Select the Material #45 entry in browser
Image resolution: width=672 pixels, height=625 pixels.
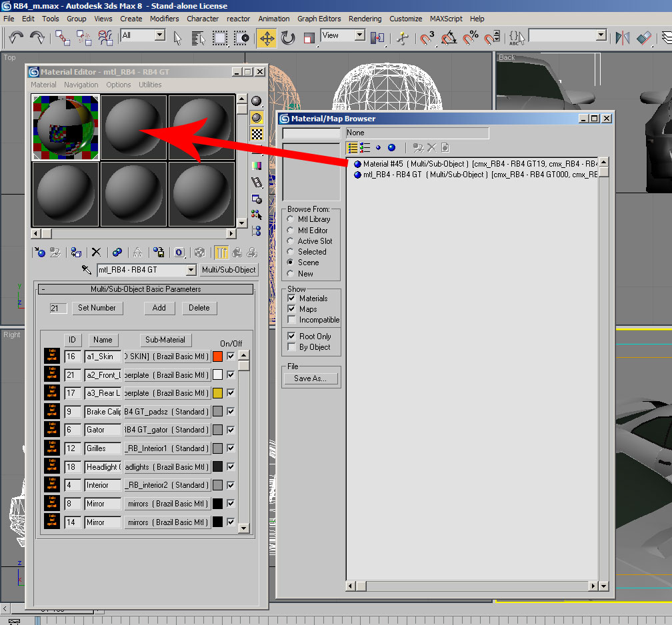pos(475,164)
